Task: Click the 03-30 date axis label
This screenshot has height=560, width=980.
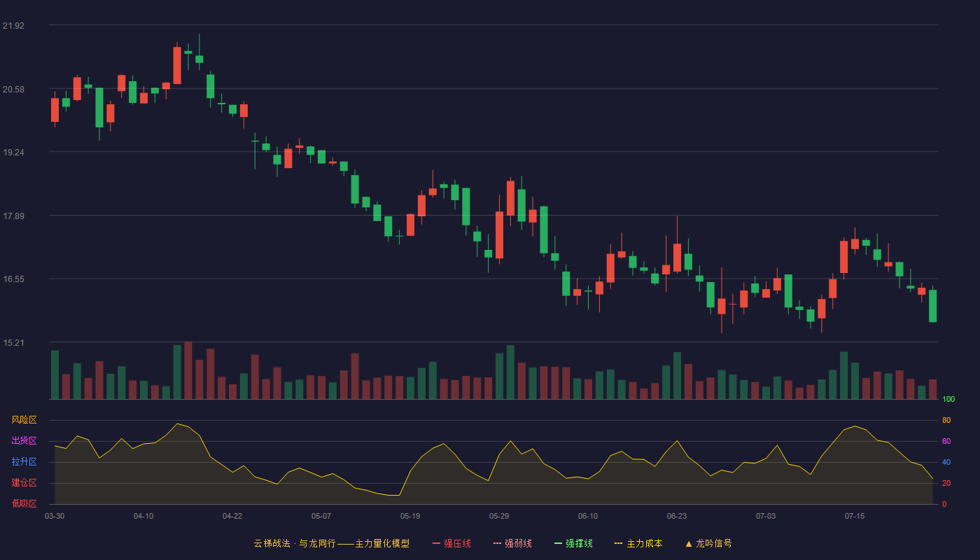Action: click(55, 516)
